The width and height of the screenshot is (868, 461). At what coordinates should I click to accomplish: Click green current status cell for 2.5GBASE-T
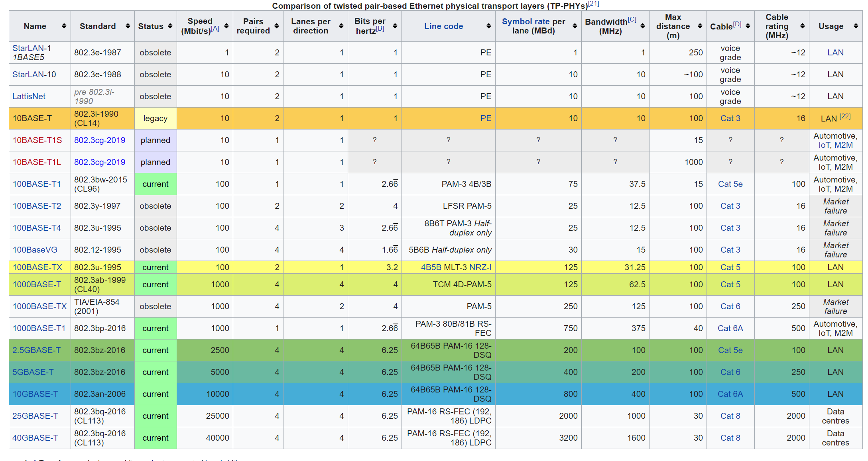click(x=155, y=350)
